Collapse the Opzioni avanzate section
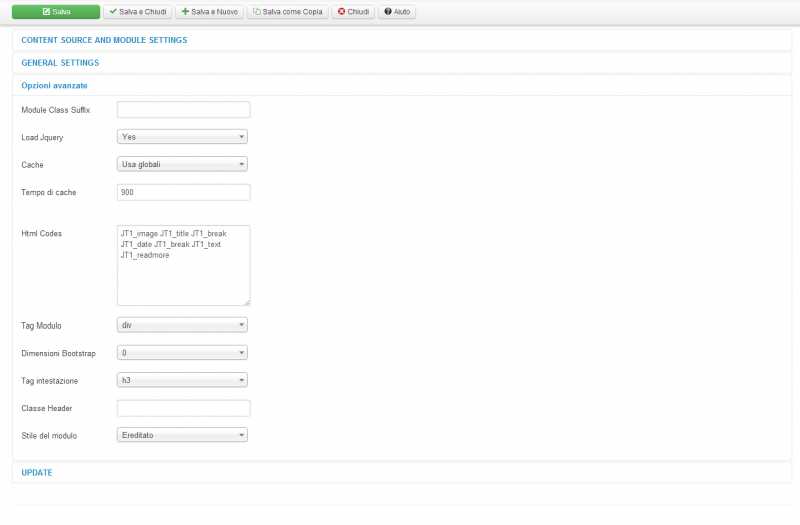This screenshot has width=800, height=525. click(54, 85)
